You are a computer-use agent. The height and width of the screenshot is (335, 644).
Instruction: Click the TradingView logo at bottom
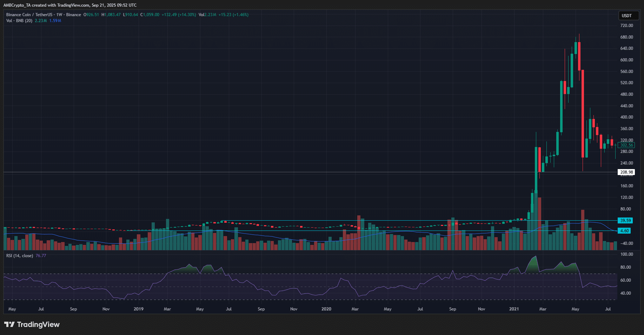[x=32, y=324]
